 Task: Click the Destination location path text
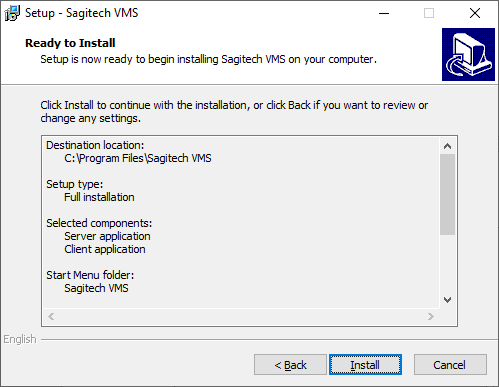click(138, 158)
